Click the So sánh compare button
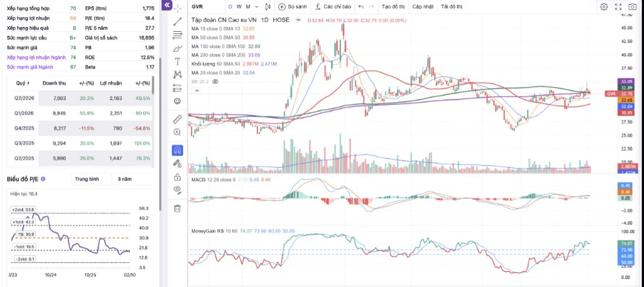This screenshot has width=644, height=287. pyautogui.click(x=293, y=6)
